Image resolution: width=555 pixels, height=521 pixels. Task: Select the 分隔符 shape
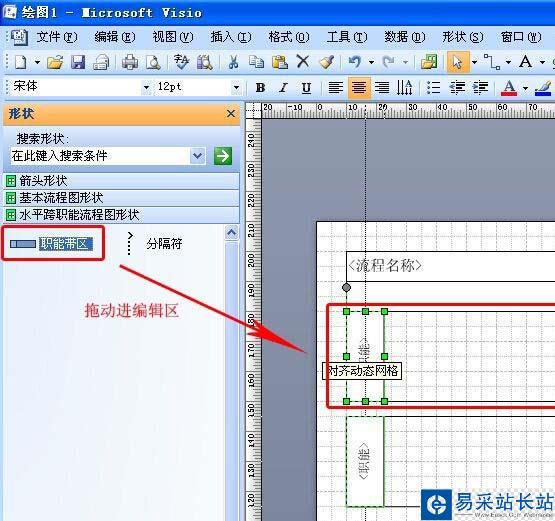coord(154,244)
